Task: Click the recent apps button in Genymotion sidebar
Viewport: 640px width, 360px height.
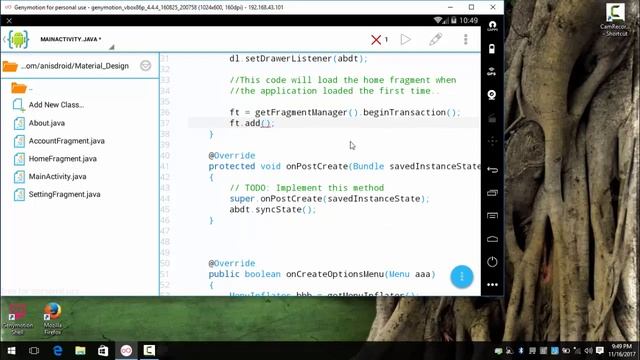Action: 492,193
